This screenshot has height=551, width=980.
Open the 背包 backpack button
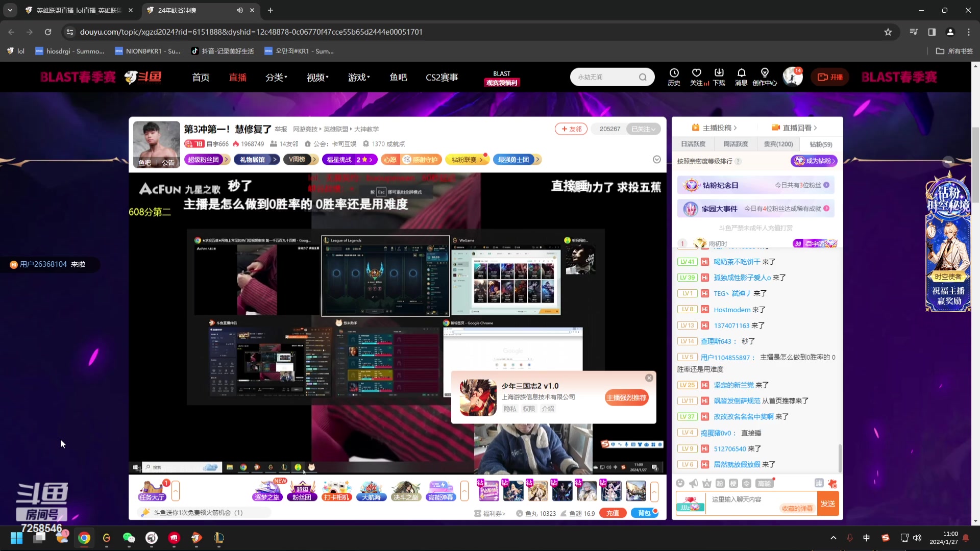(x=645, y=513)
